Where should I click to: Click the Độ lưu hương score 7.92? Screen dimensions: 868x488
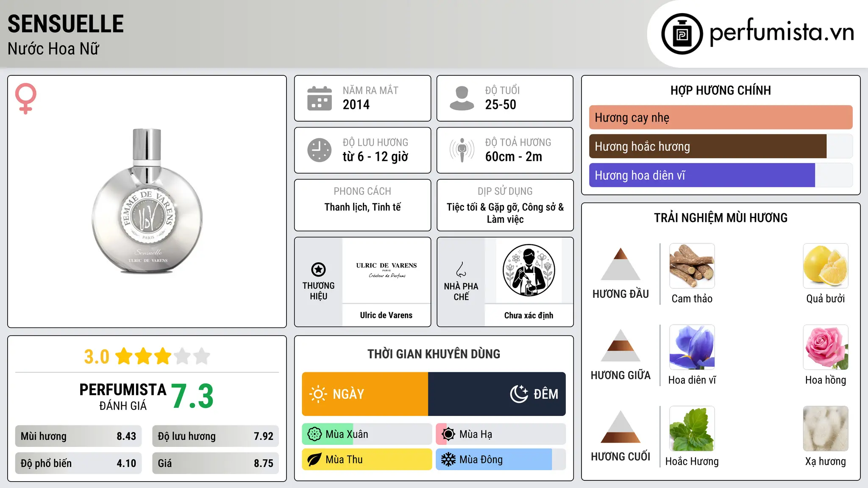(264, 436)
